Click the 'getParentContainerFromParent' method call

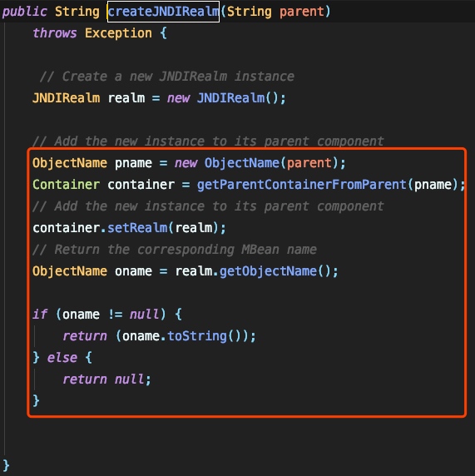point(302,185)
